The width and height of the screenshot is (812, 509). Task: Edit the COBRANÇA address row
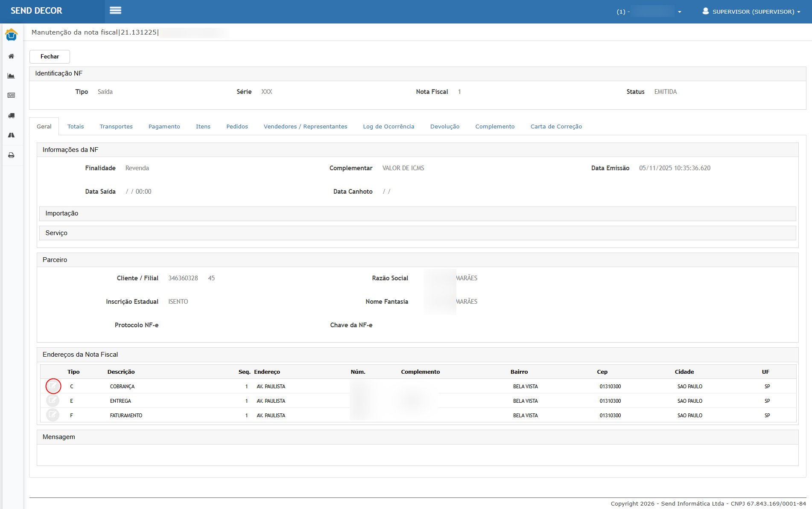[53, 386]
